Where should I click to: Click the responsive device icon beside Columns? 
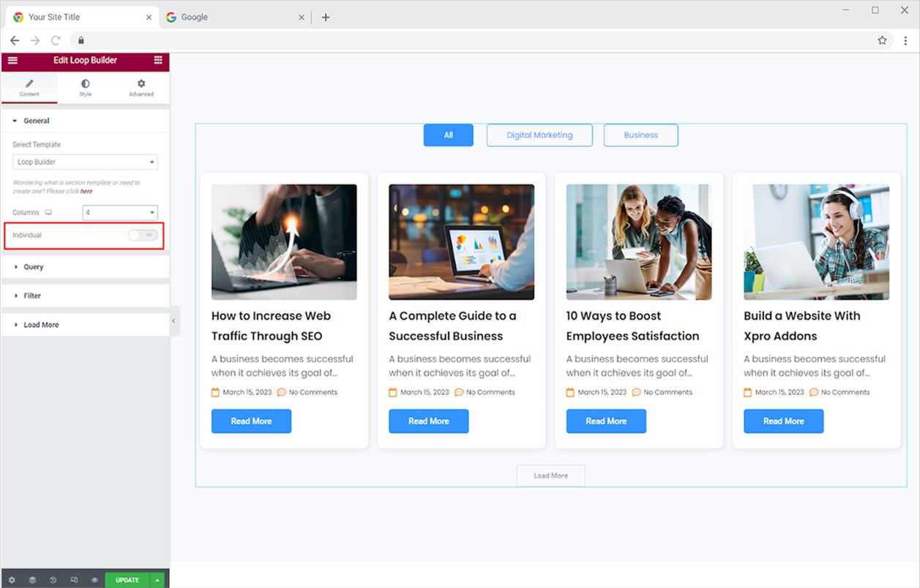[x=49, y=213]
